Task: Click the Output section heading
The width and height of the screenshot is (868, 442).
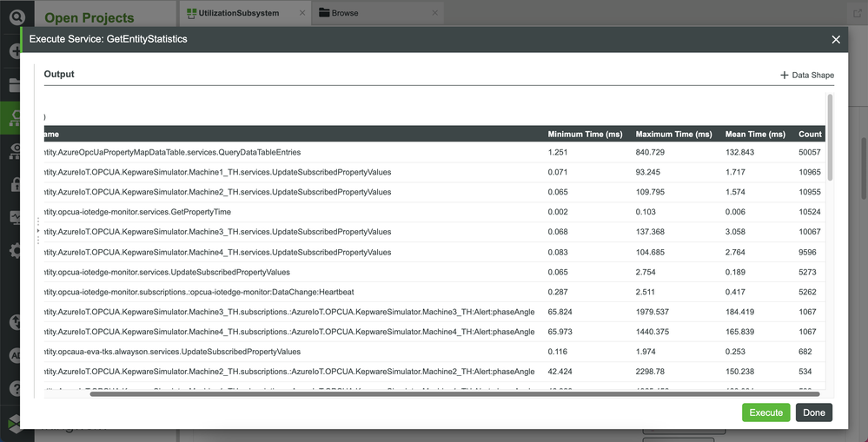Action: pos(59,74)
